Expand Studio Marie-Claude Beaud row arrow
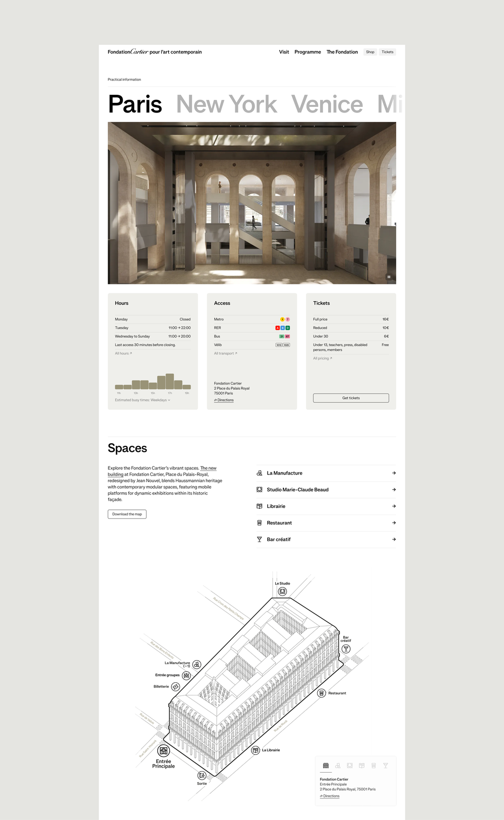 [394, 490]
